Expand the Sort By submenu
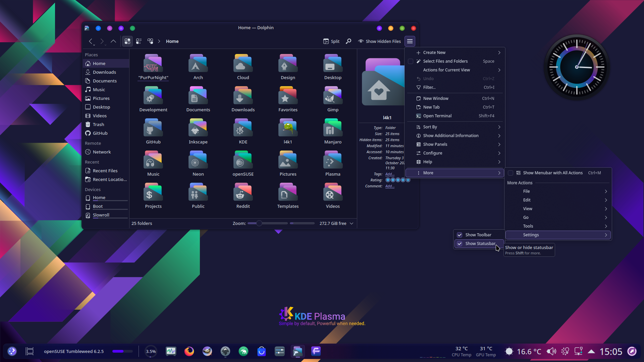 coord(455,127)
